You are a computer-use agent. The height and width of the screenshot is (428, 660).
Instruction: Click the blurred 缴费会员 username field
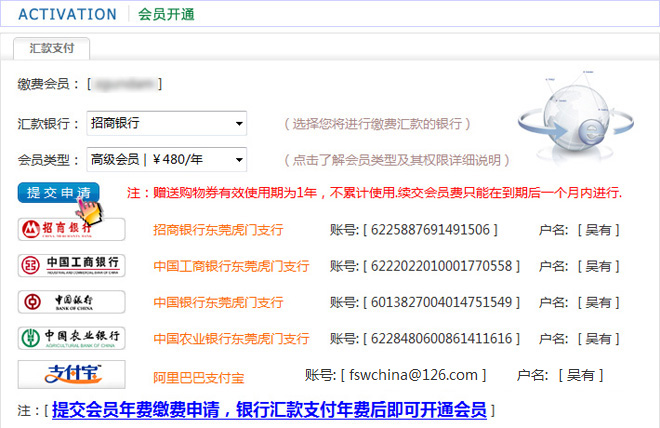124,84
